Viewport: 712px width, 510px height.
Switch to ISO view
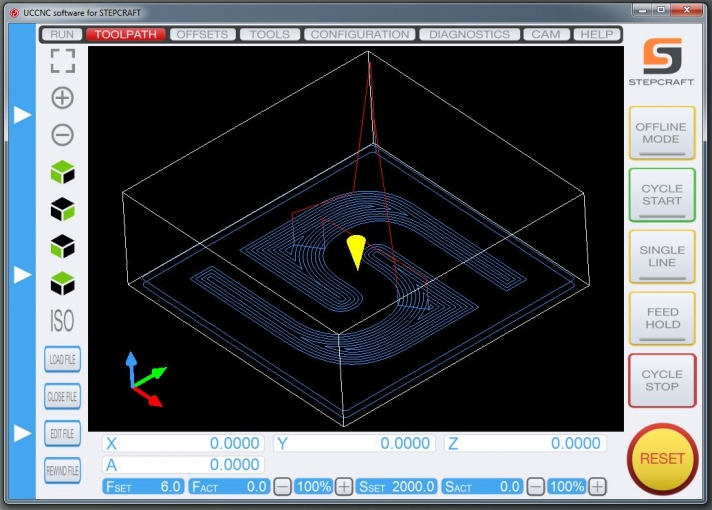pos(62,321)
